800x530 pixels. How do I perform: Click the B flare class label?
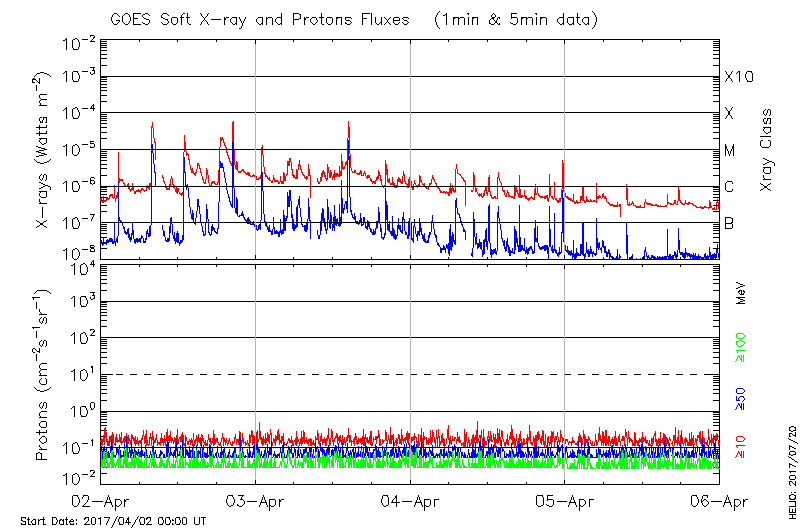pos(729,223)
